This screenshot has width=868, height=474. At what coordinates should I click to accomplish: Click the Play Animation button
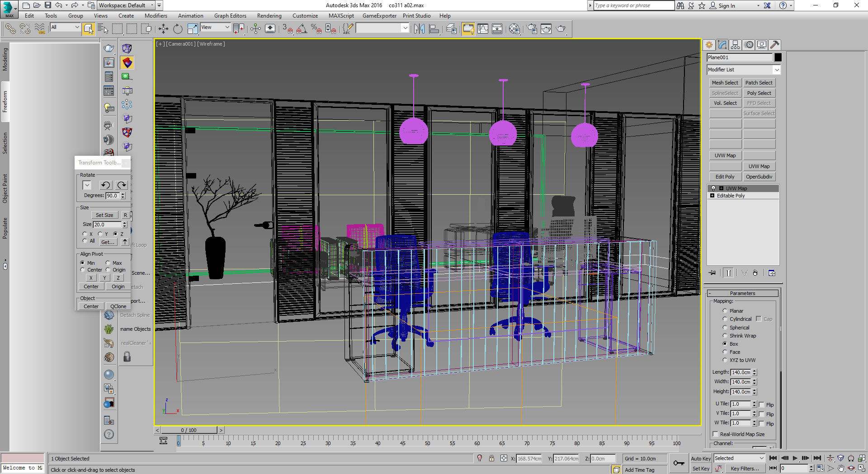click(x=795, y=458)
